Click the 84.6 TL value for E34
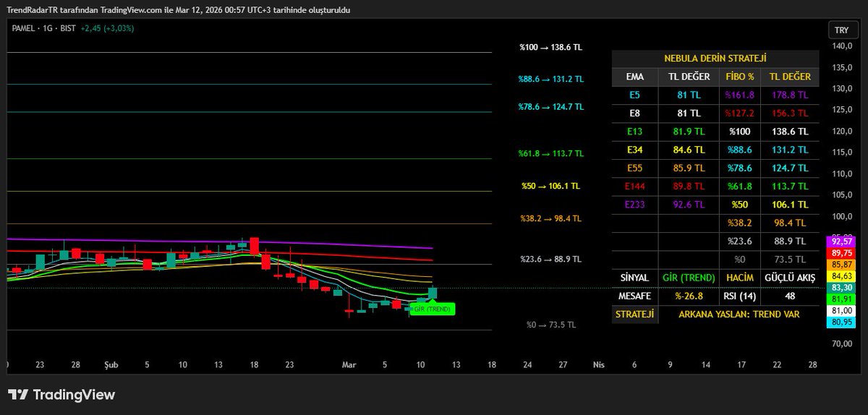Viewport: 868px width, 415px height. point(688,150)
